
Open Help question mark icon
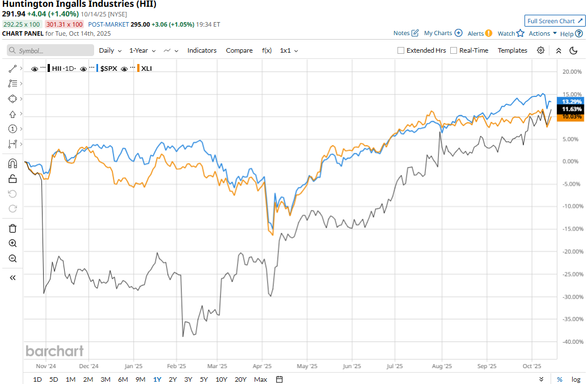(579, 34)
